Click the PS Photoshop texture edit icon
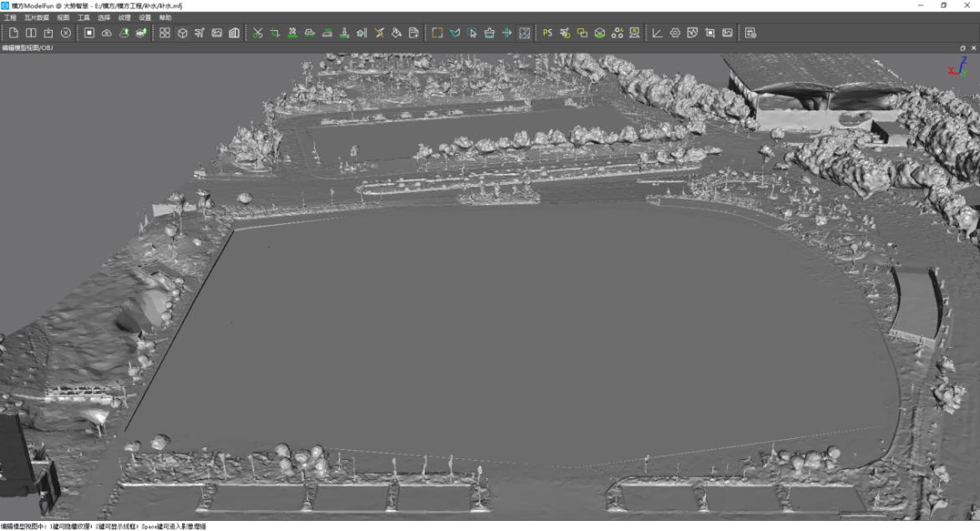This screenshot has width=980, height=531. [x=547, y=33]
